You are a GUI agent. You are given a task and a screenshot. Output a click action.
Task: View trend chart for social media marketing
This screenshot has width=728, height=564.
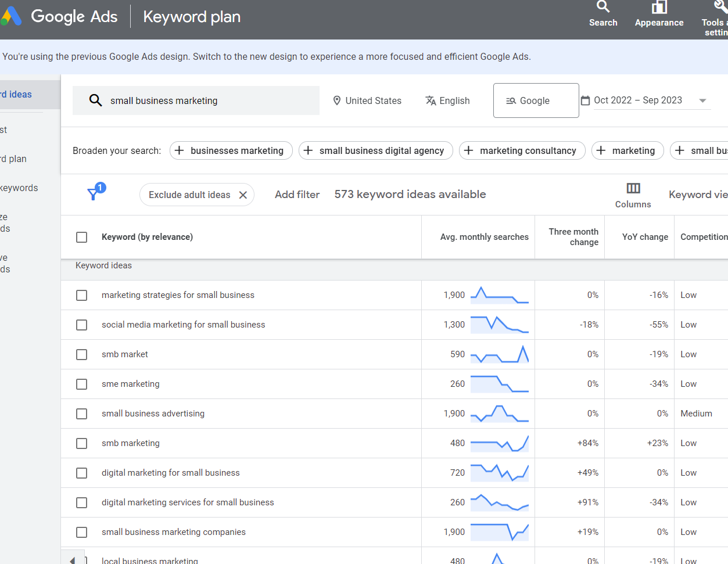pyautogui.click(x=500, y=325)
